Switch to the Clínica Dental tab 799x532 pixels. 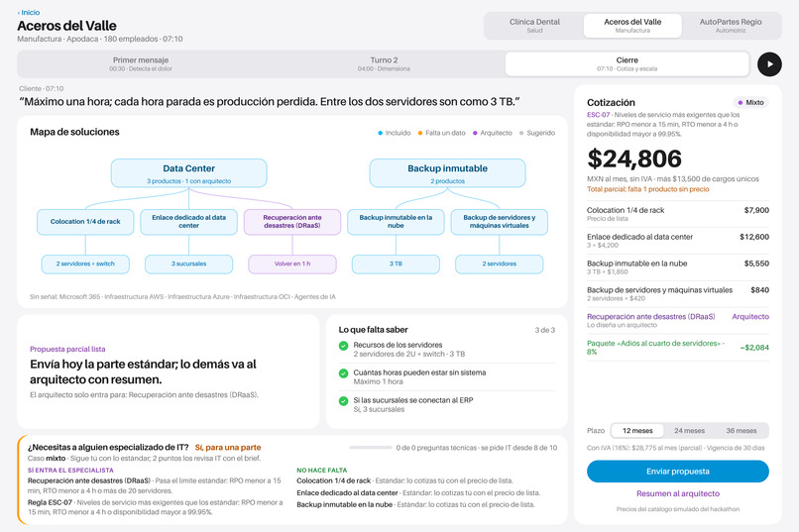(x=534, y=26)
